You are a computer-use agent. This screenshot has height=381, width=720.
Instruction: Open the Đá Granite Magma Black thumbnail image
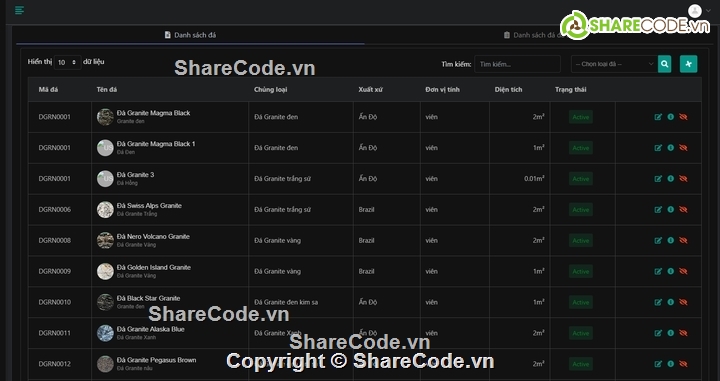105,117
